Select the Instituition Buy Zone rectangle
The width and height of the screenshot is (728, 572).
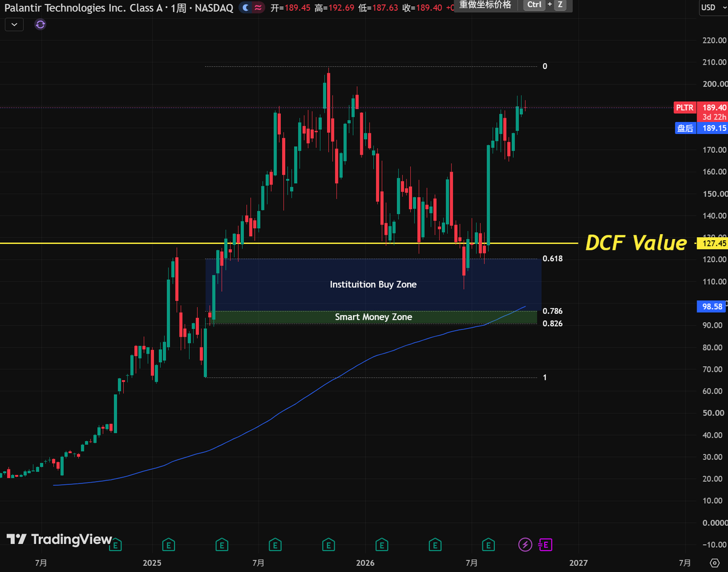[373, 284]
